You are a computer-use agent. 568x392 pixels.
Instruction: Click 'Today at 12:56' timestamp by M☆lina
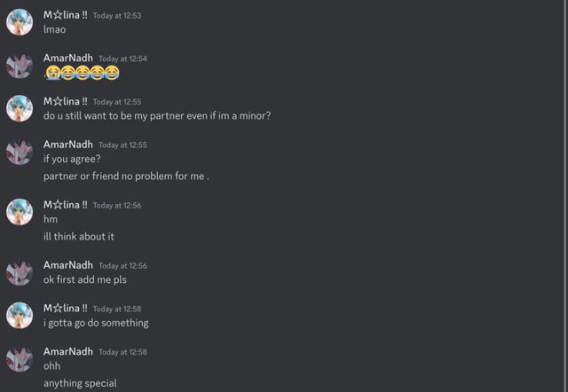coord(117,206)
